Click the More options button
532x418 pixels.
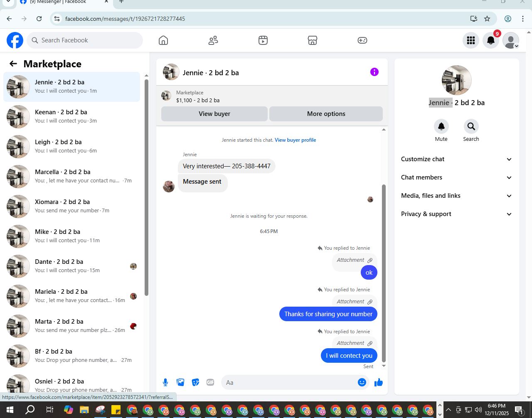[326, 114]
